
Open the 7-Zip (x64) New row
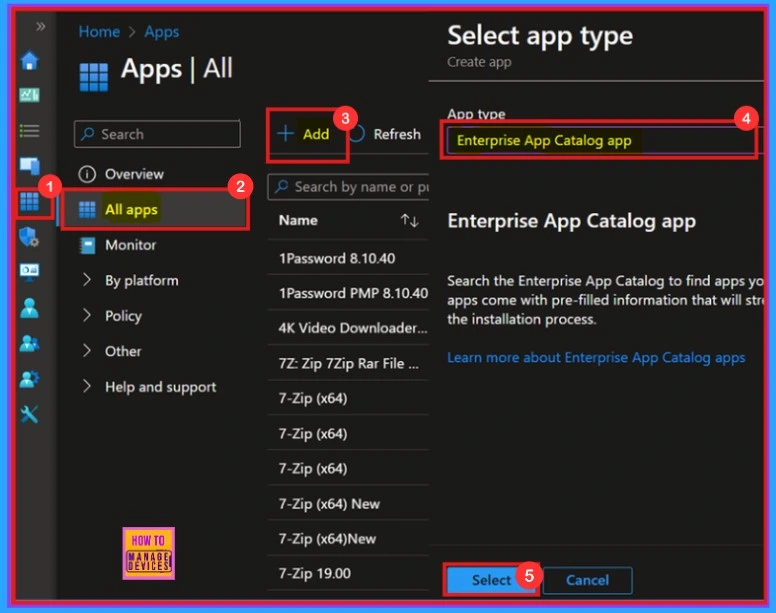pos(348,504)
